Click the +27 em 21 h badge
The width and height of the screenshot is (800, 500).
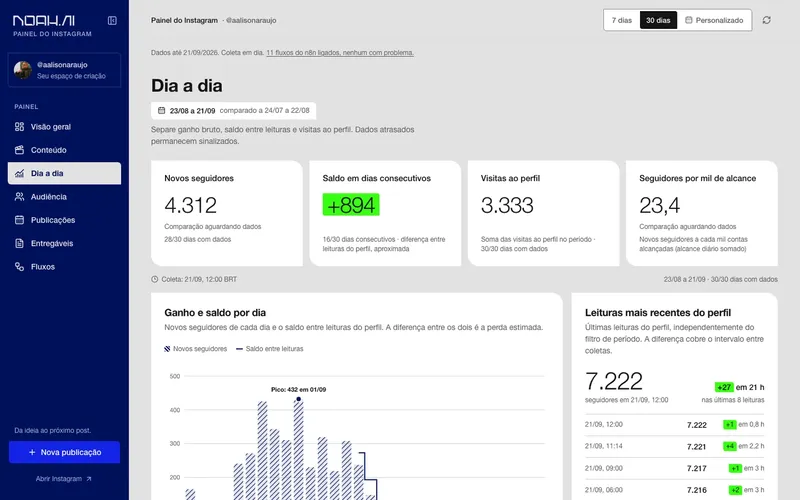739,387
